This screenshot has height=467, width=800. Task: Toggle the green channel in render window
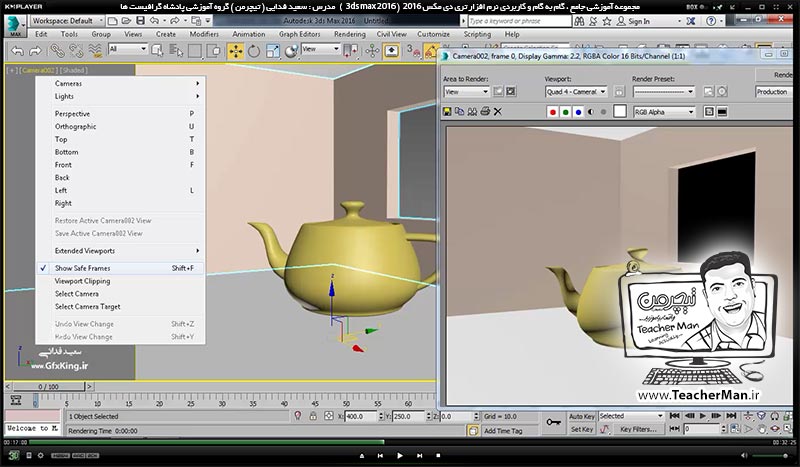[x=565, y=112]
